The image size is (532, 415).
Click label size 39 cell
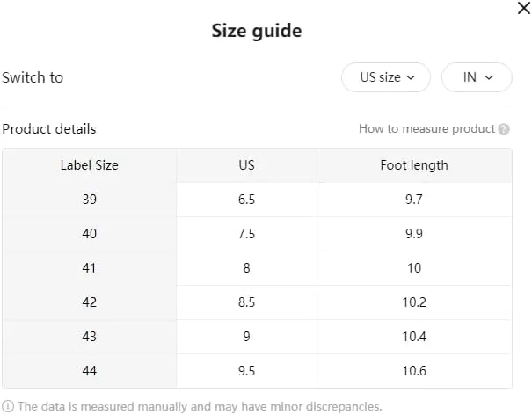pyautogui.click(x=90, y=200)
